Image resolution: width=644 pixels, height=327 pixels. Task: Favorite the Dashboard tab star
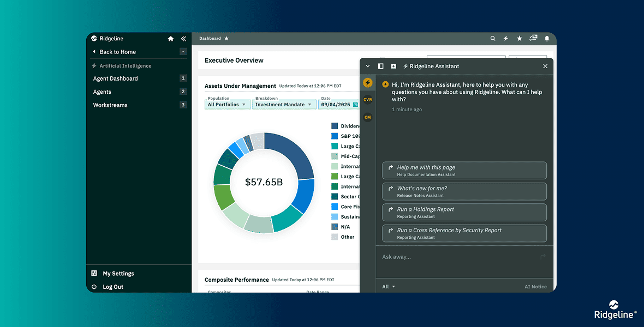tap(226, 39)
